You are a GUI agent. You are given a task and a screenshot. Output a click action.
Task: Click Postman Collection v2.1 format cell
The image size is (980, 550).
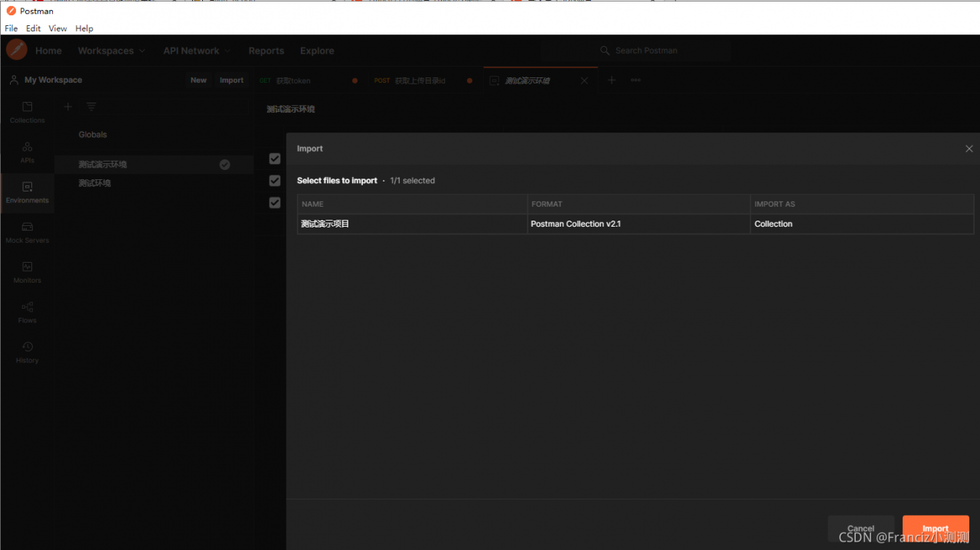(639, 224)
